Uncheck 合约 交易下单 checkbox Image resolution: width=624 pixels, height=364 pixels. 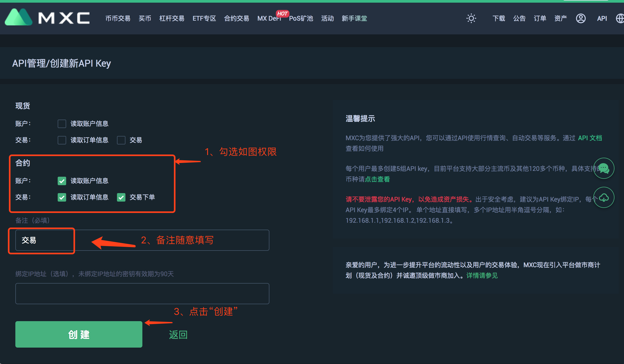tap(121, 197)
